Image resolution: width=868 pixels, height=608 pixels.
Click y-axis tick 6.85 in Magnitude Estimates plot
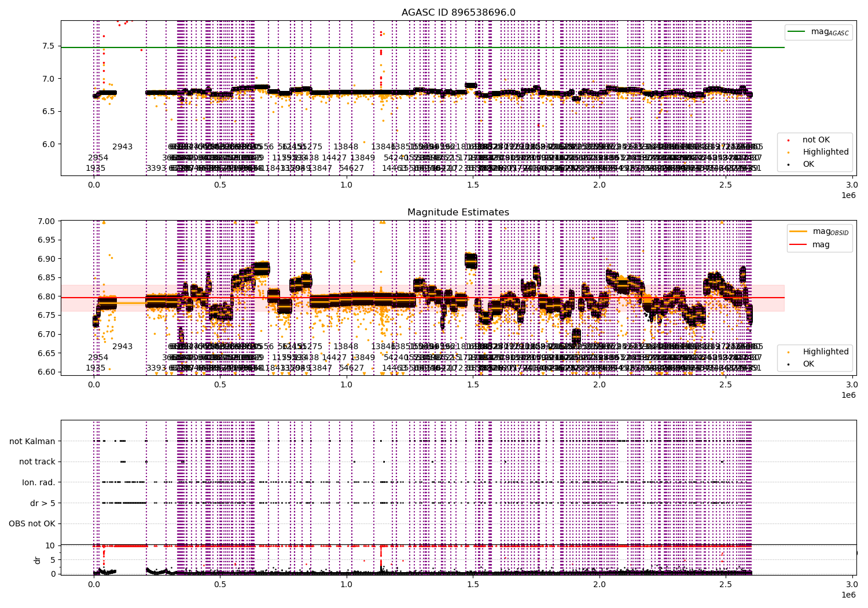pos(46,278)
